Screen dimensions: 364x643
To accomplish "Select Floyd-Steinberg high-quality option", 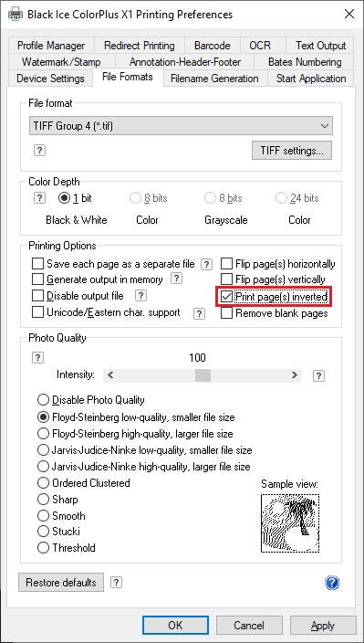I will click(x=43, y=434).
